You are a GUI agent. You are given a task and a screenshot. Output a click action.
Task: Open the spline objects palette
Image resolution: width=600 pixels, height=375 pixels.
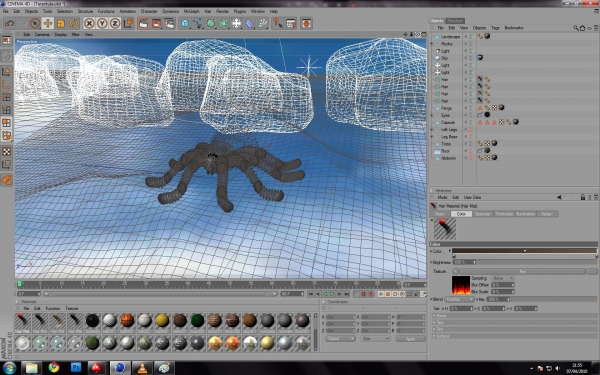coord(198,23)
